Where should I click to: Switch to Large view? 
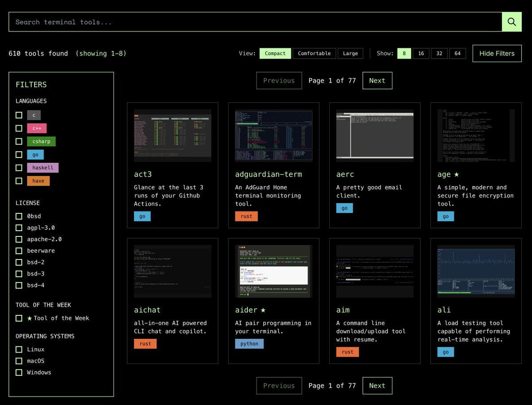[350, 53]
